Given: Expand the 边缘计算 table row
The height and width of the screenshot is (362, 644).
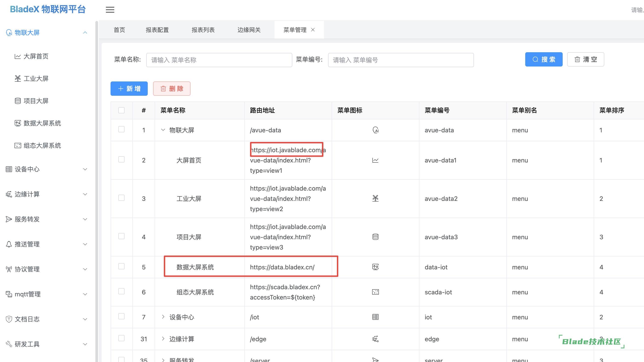Looking at the screenshot, I should pyautogui.click(x=163, y=339).
